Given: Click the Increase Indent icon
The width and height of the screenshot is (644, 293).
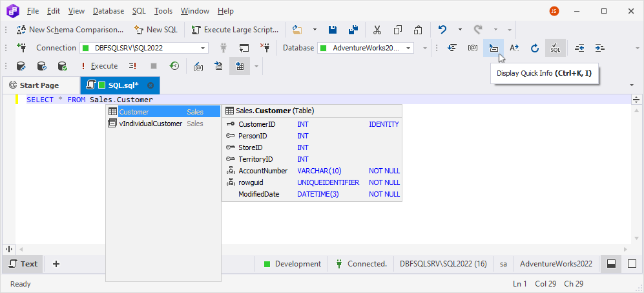Looking at the screenshot, I should [x=600, y=48].
